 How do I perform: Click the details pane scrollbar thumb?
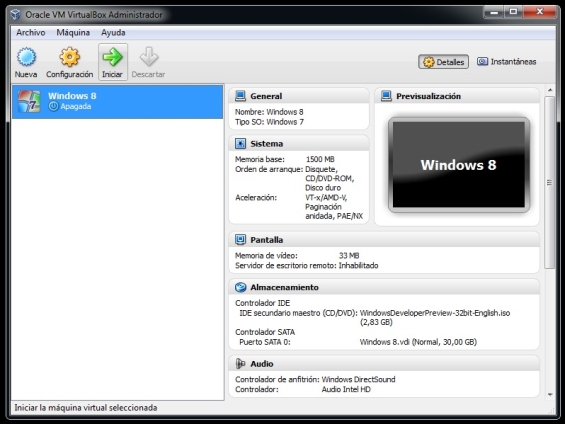coord(550,183)
